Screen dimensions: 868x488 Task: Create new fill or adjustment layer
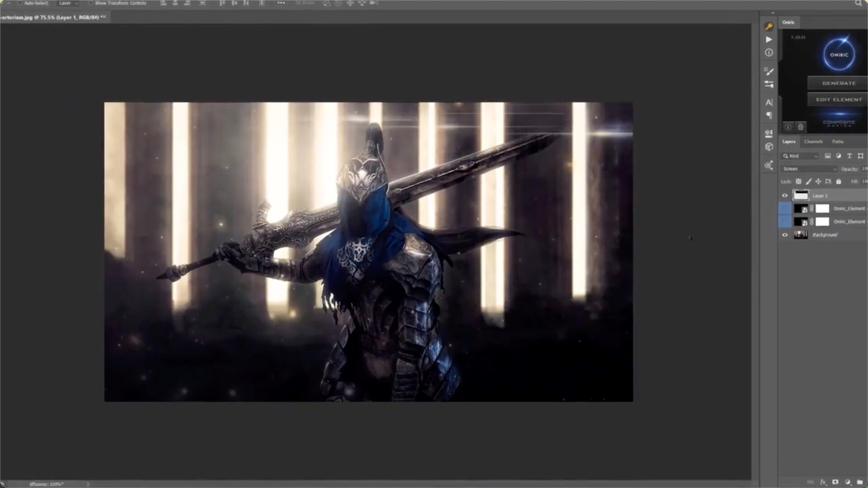point(847,482)
